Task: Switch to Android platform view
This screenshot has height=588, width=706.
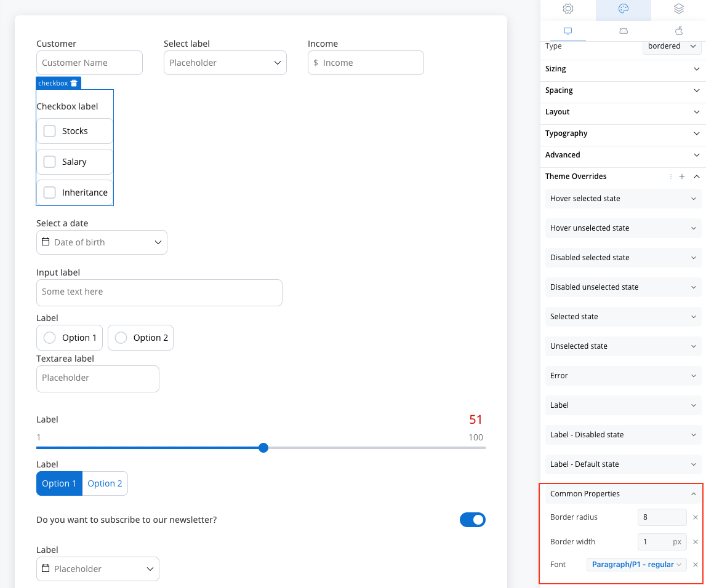Action: 623,31
